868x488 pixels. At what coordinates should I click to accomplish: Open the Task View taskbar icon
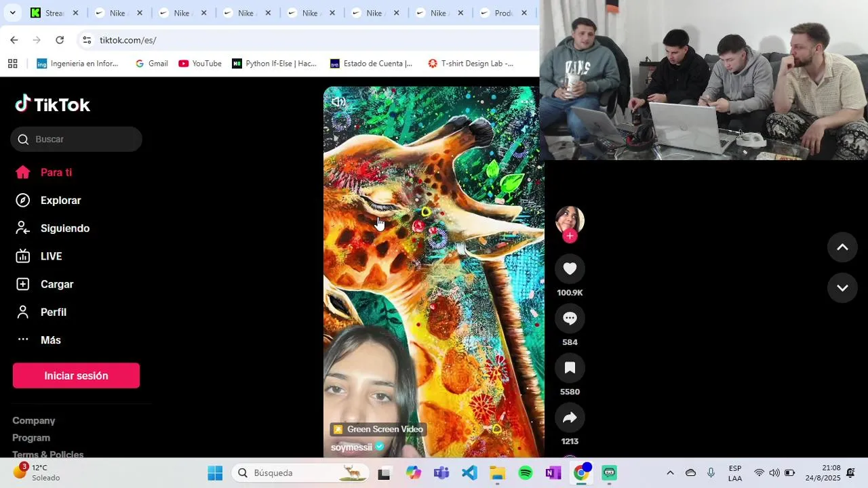(x=384, y=473)
